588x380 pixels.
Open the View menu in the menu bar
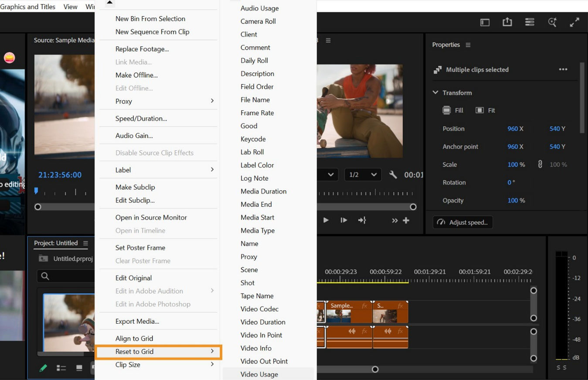point(70,6)
